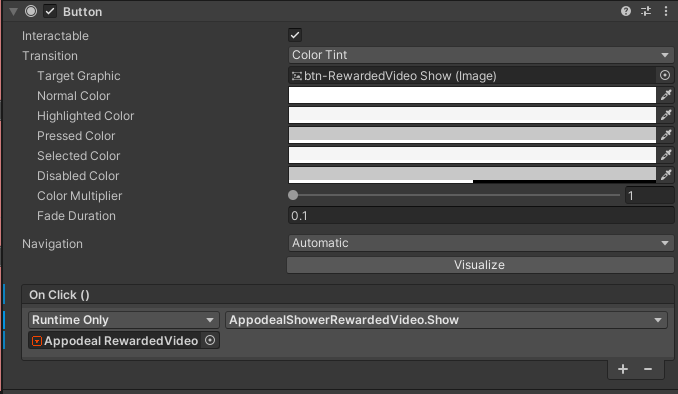Click the Fade Duration label

pyautogui.click(x=76, y=216)
